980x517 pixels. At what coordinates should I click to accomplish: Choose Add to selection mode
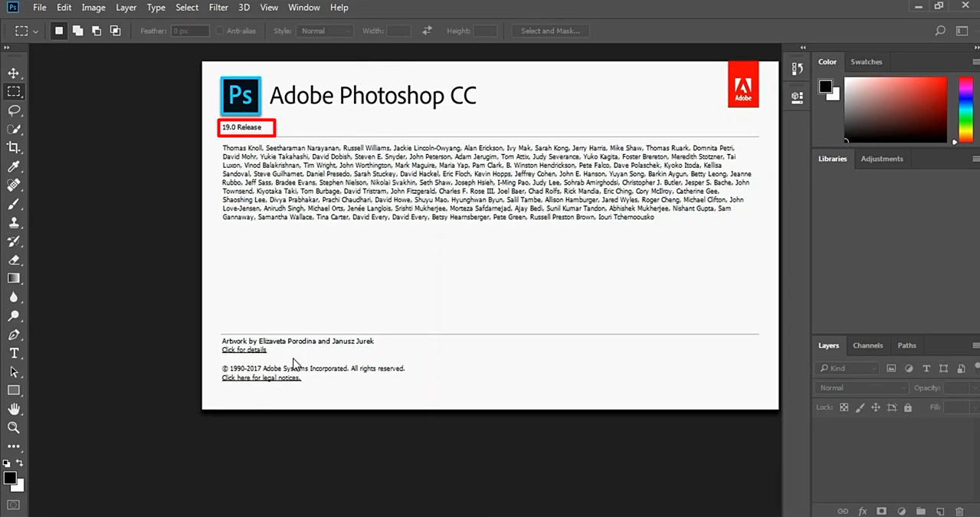tap(77, 31)
